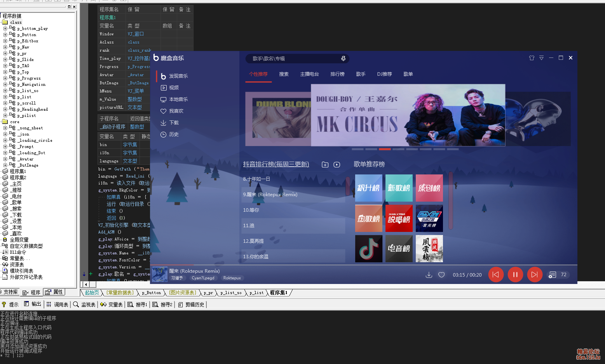Skip to next track
This screenshot has width=605, height=364.
click(535, 275)
